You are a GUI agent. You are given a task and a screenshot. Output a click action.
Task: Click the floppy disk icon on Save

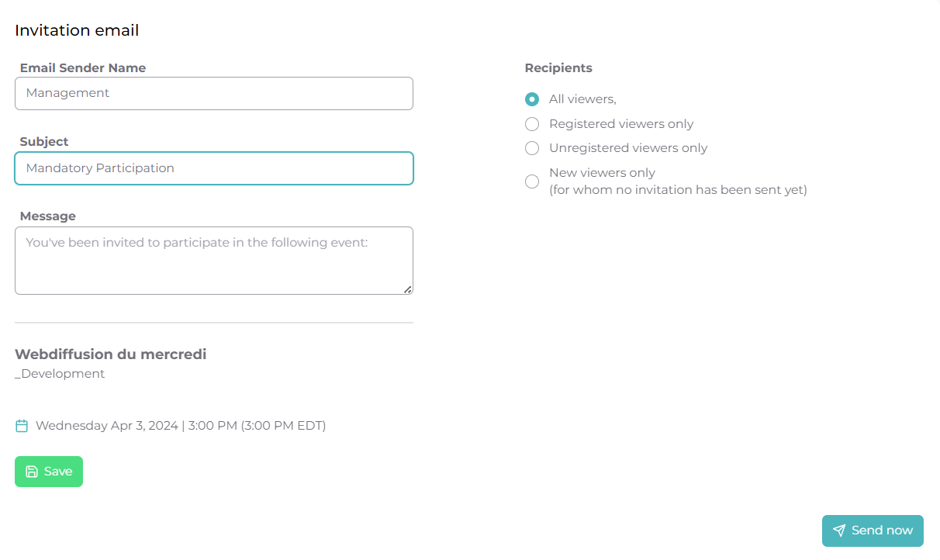tap(32, 472)
